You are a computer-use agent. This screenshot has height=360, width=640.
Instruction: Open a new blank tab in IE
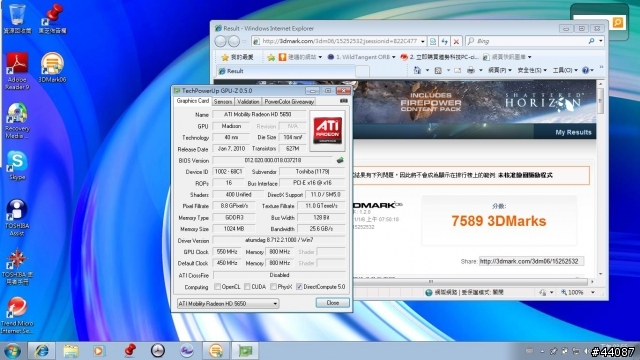coord(362,71)
